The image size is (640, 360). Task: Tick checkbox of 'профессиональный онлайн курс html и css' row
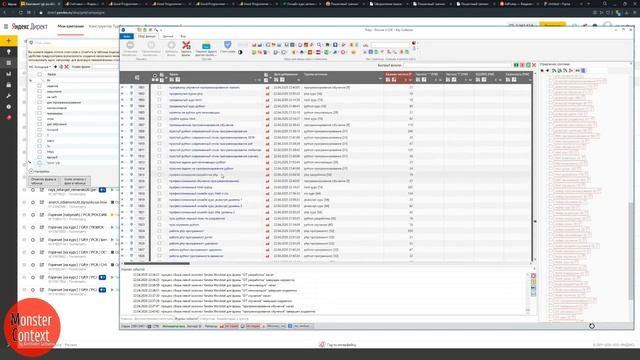[x=159, y=193]
